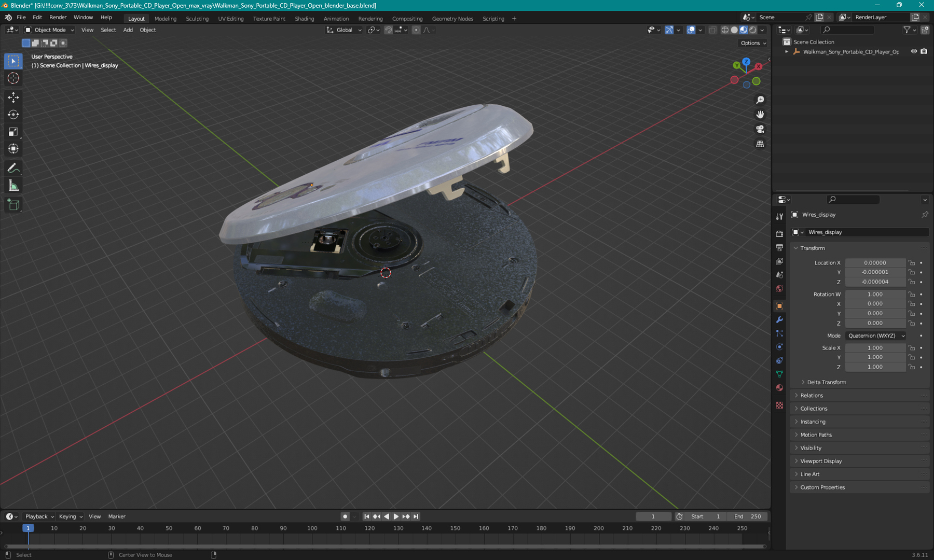Open the Material properties tab
The image size is (934, 560).
point(779,388)
